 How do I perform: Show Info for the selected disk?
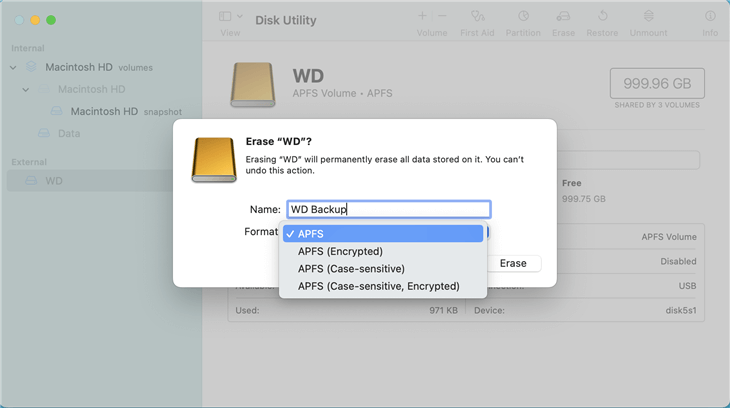pos(710,16)
